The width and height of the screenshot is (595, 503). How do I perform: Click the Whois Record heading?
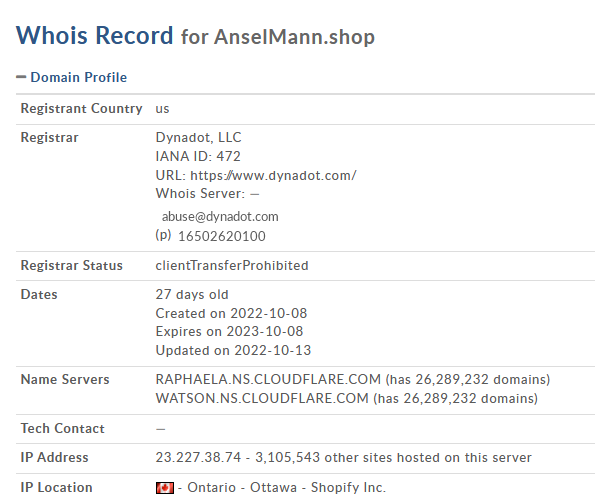[94, 35]
